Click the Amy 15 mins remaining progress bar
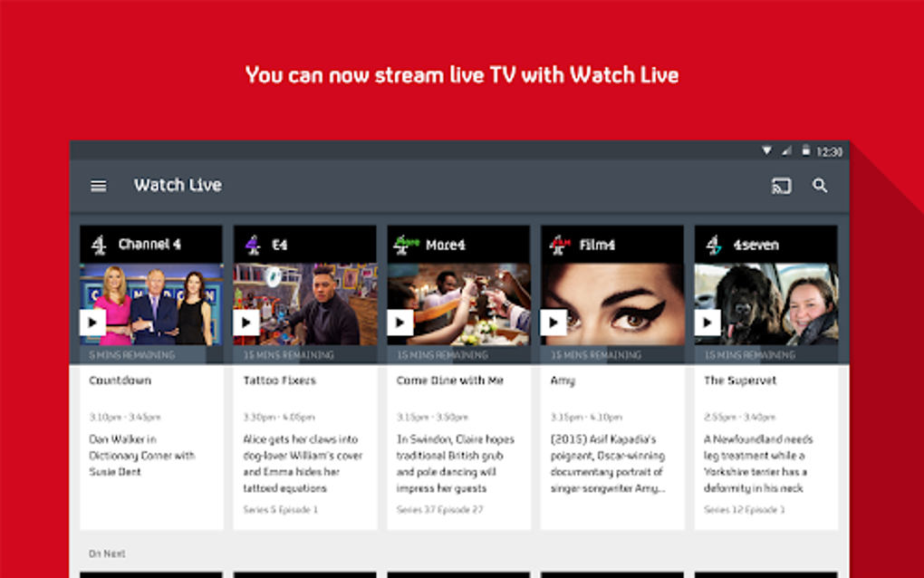 pyautogui.click(x=612, y=355)
